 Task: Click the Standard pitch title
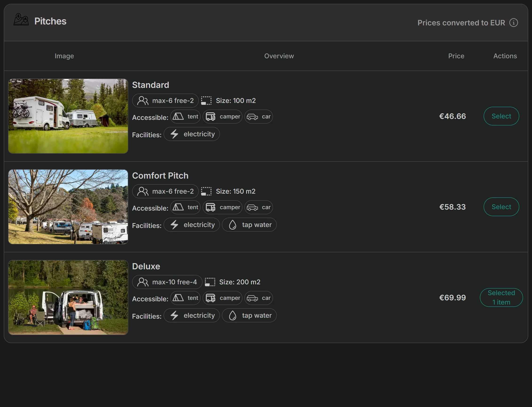point(150,85)
